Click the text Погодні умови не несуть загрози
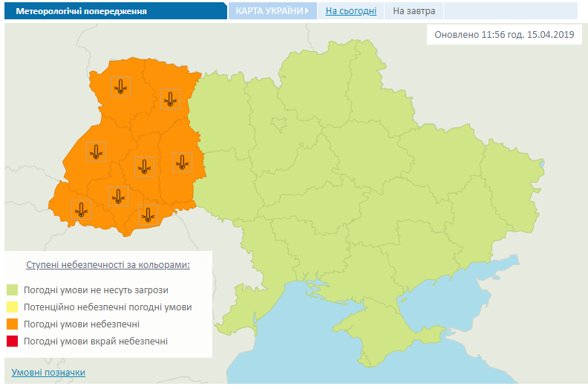588x389 pixels. point(96,290)
